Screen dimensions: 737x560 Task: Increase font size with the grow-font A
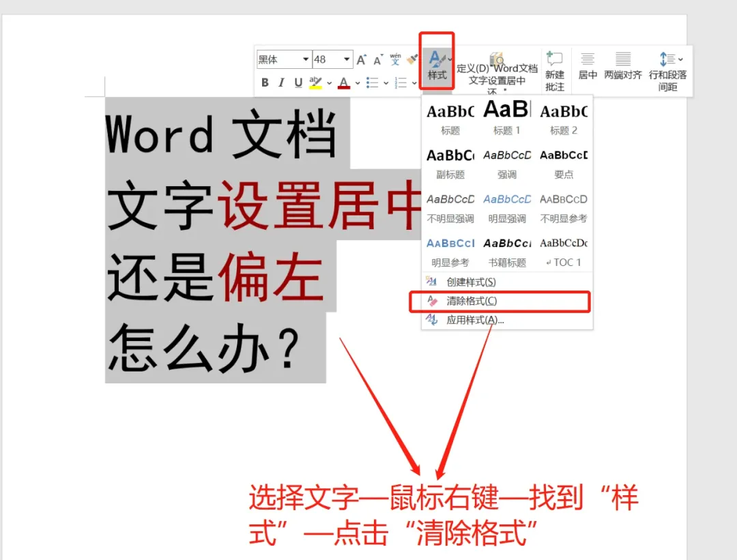point(361,59)
